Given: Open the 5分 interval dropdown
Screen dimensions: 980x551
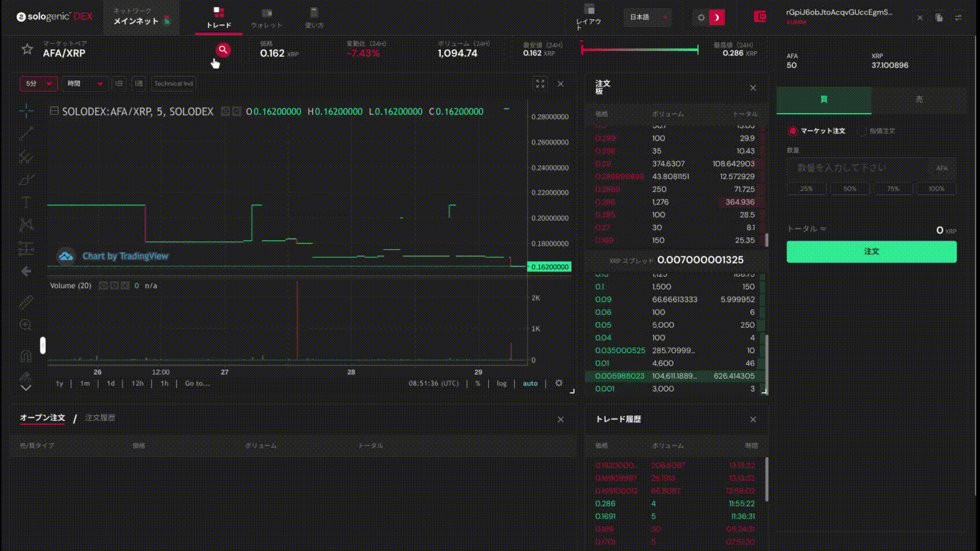Looking at the screenshot, I should click(x=38, y=84).
